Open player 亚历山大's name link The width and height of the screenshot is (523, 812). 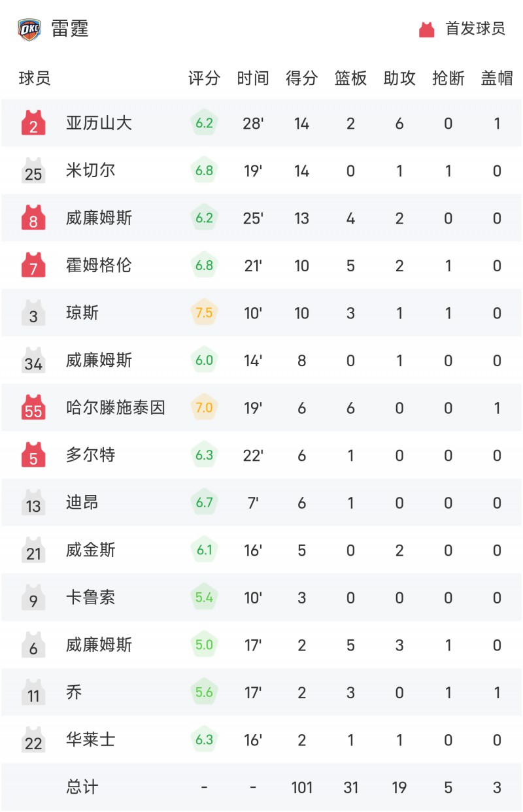[99, 123]
